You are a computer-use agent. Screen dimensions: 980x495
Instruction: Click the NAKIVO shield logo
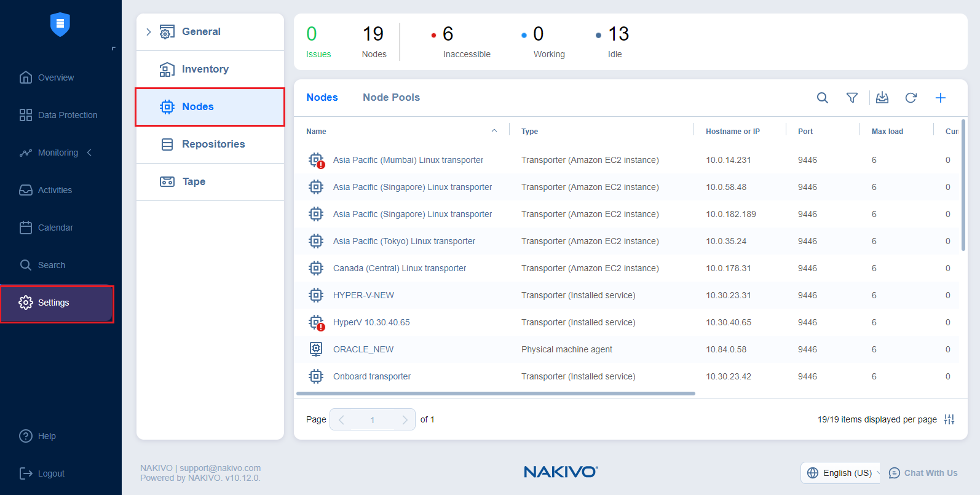point(60,25)
